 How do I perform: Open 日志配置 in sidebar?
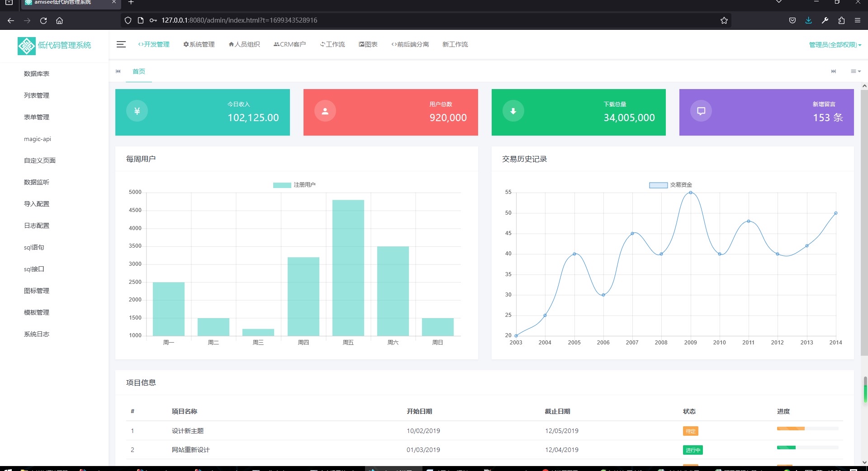[x=37, y=226]
